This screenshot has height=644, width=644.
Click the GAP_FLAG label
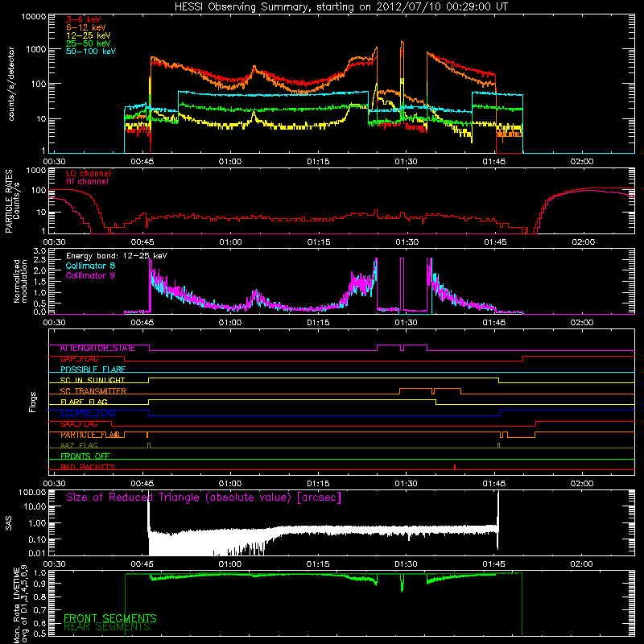(x=79, y=358)
